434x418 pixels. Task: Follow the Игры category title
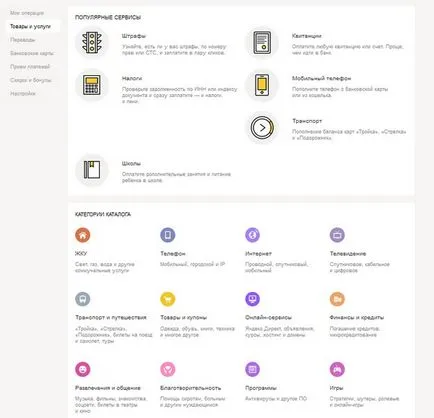[336, 388]
